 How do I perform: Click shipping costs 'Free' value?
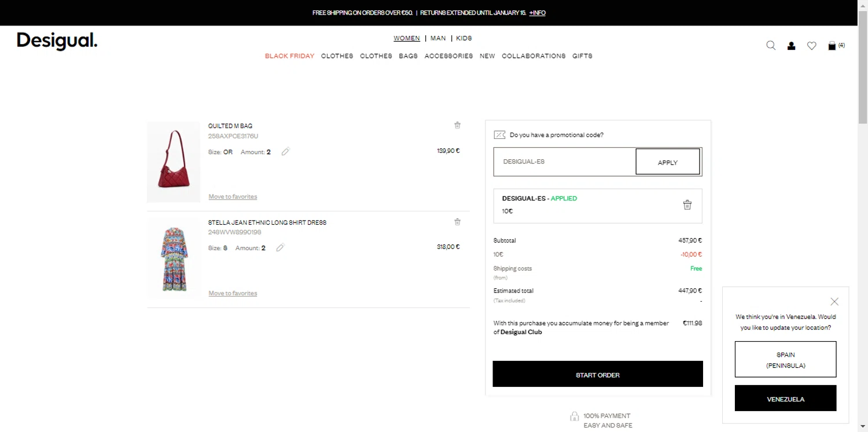[696, 269]
